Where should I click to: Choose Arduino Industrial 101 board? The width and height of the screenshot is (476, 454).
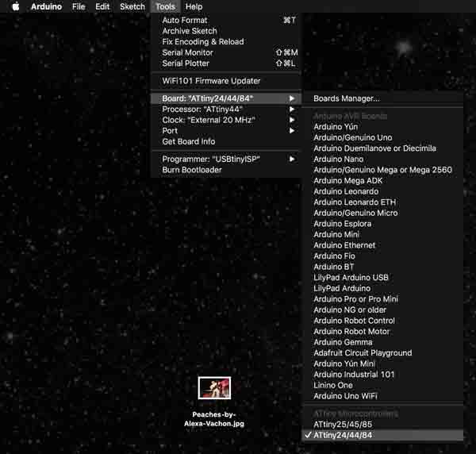coord(383,375)
